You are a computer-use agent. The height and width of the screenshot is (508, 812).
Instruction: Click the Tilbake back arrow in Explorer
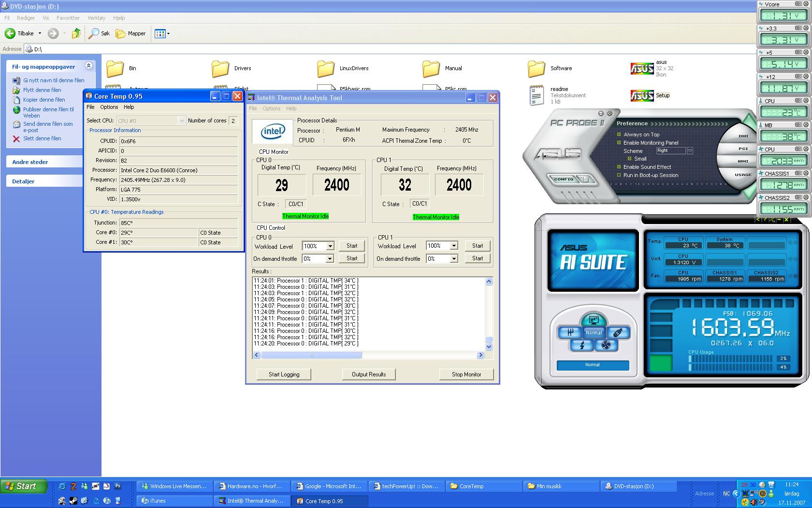tap(10, 33)
